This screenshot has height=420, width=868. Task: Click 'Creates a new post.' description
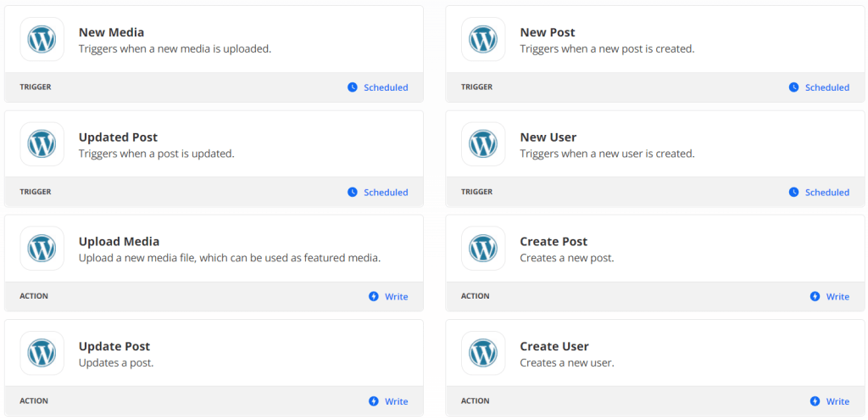567,258
